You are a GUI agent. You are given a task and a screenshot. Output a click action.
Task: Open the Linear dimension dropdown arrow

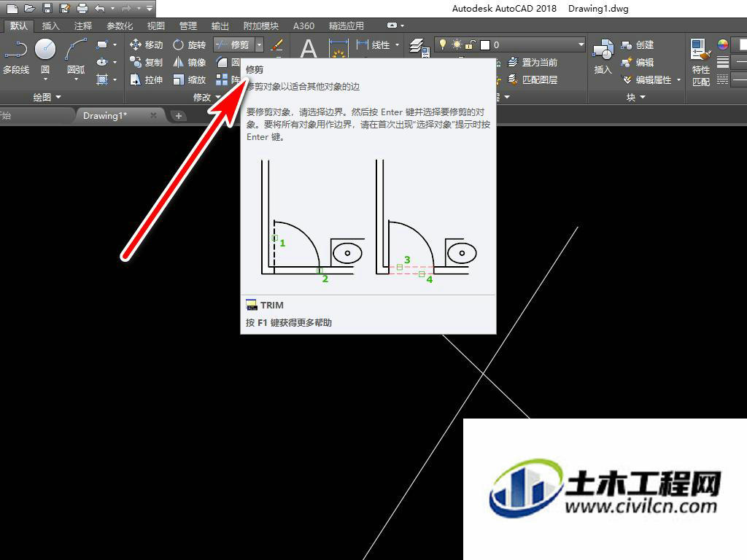[398, 44]
